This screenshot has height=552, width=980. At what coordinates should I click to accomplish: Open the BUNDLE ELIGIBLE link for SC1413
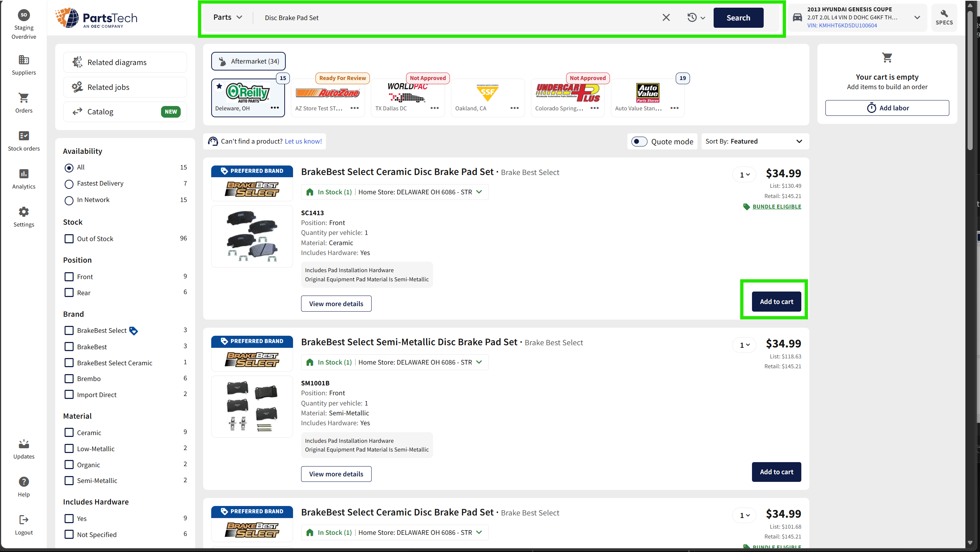[x=776, y=206]
